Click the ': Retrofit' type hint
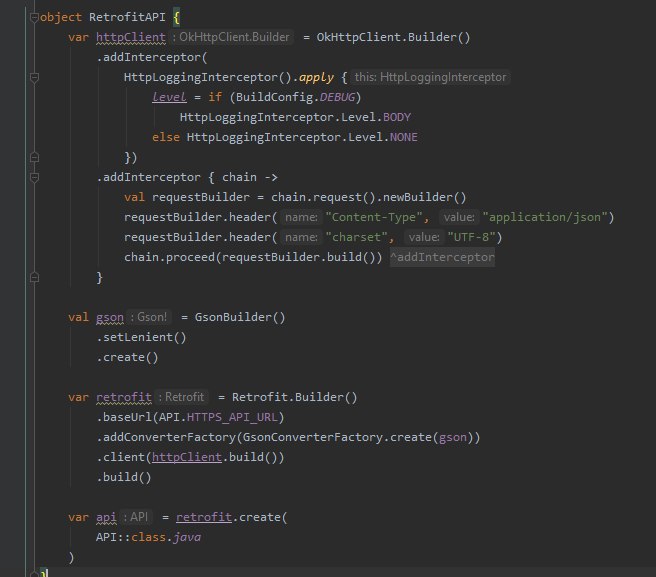This screenshot has height=577, width=656. (x=182, y=397)
